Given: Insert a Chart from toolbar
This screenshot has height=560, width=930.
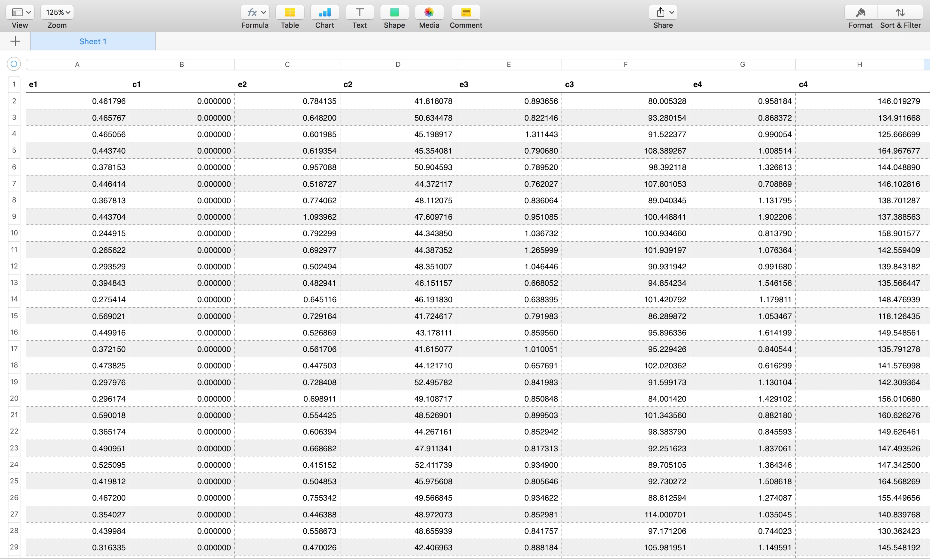Looking at the screenshot, I should pyautogui.click(x=324, y=12).
